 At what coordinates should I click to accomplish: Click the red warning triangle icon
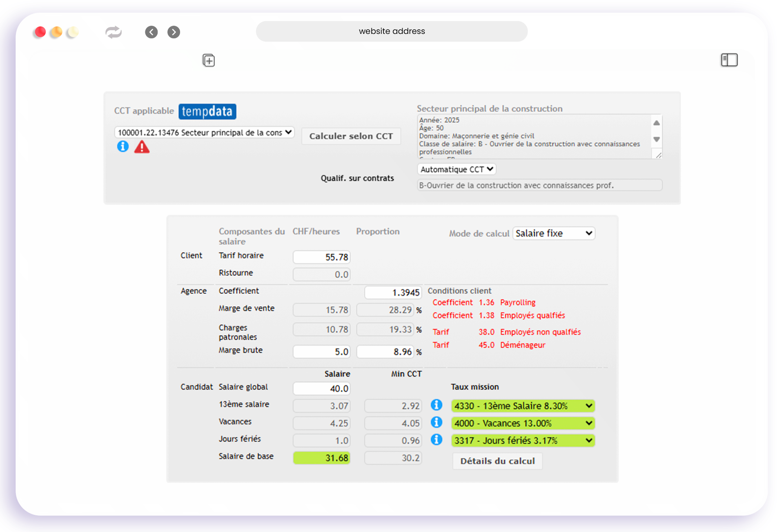click(142, 147)
